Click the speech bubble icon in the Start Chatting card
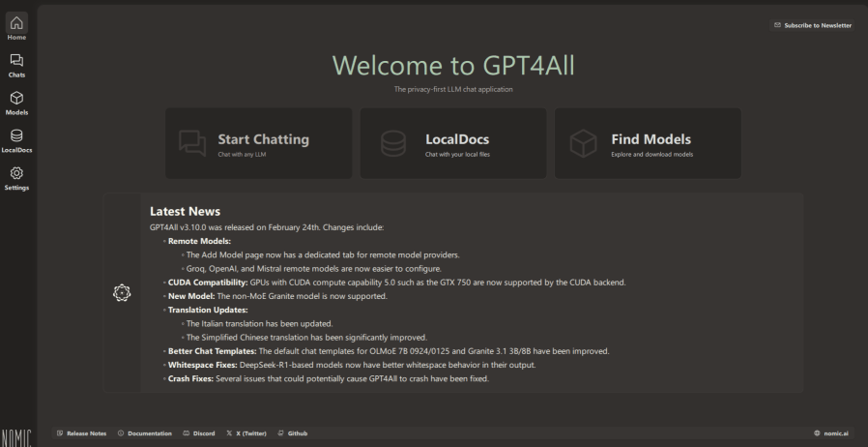This screenshot has height=447, width=868. click(x=193, y=143)
